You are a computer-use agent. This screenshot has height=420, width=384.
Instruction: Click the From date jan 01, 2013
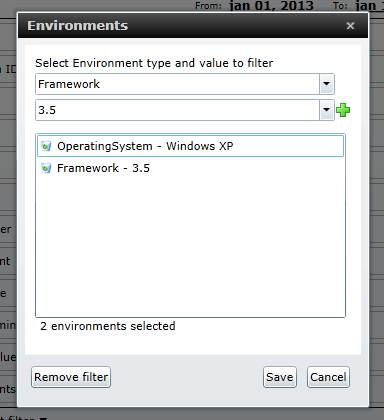point(271,6)
